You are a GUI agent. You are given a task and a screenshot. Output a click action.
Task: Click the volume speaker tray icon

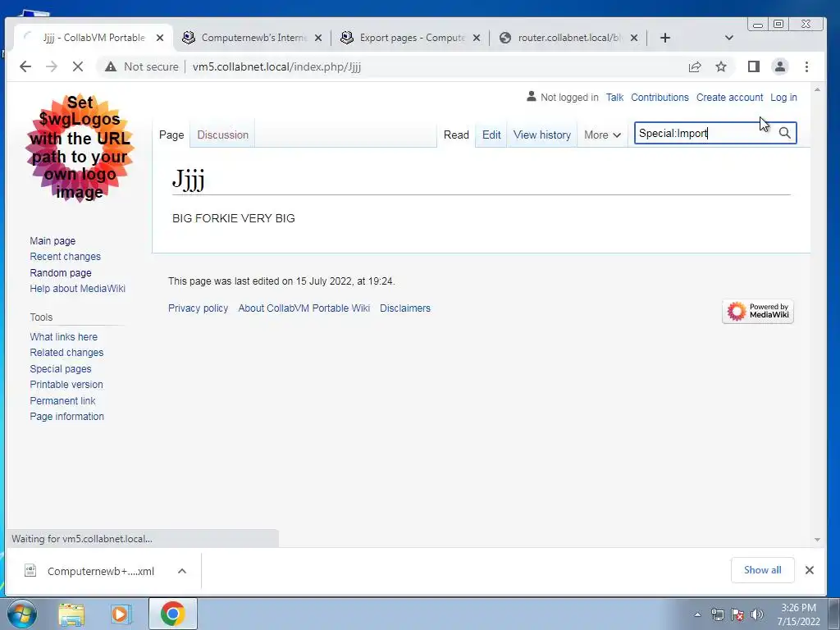tap(757, 614)
